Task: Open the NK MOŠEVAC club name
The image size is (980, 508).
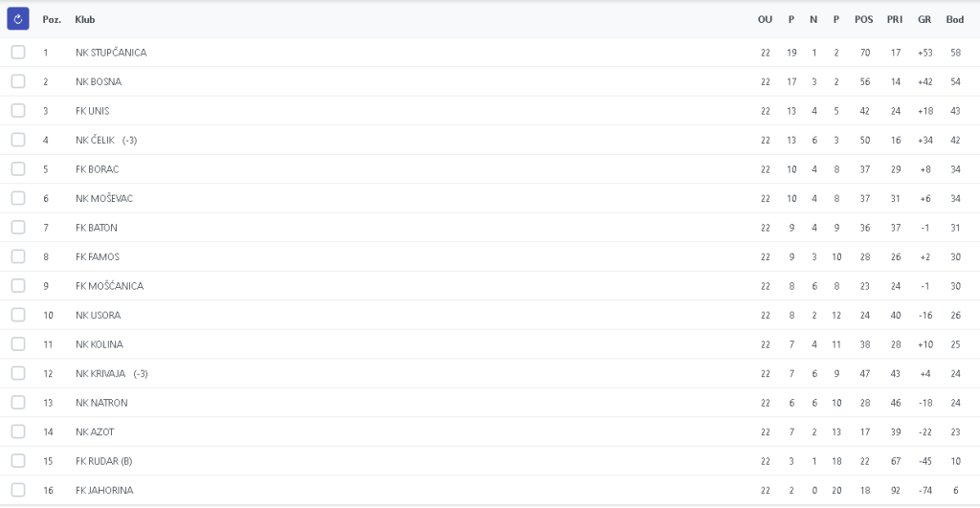Action: pos(104,198)
